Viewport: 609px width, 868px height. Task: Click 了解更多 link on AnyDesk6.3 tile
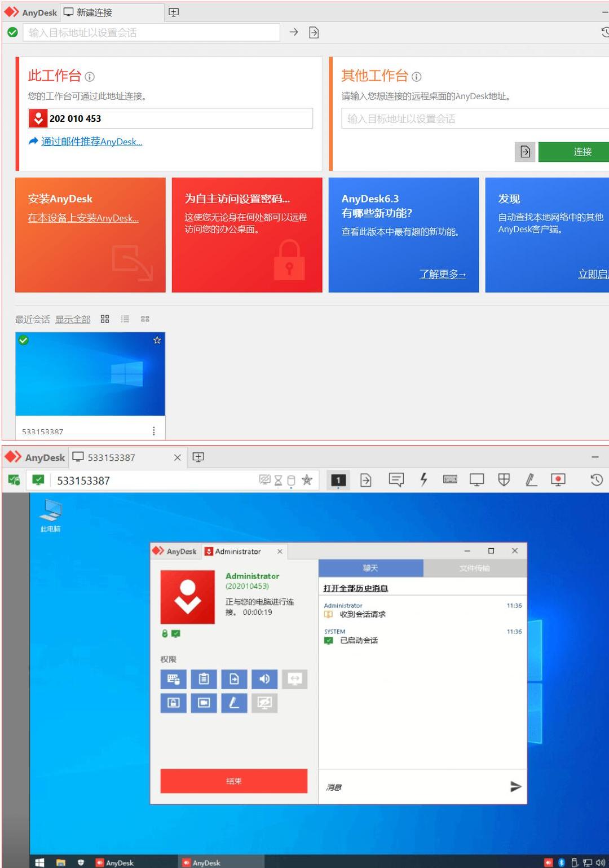(x=443, y=274)
